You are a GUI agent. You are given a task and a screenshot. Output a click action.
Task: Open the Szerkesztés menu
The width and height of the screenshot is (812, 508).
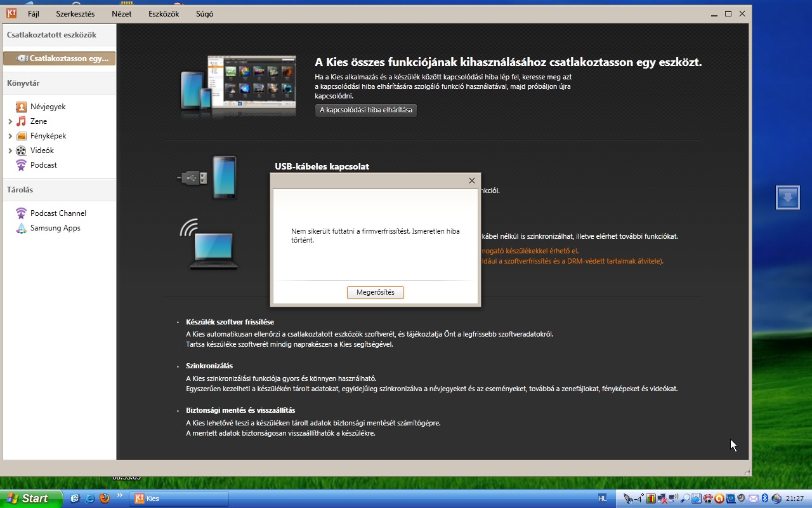pyautogui.click(x=75, y=13)
